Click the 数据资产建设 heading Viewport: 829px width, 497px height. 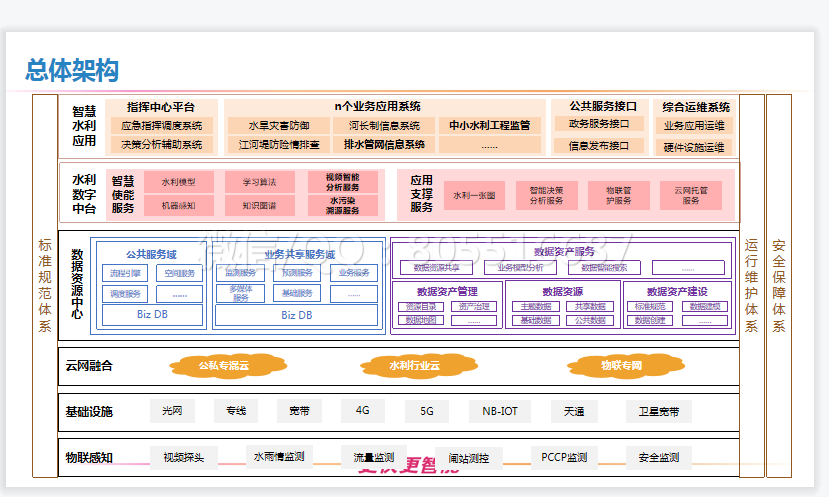pyautogui.click(x=677, y=291)
